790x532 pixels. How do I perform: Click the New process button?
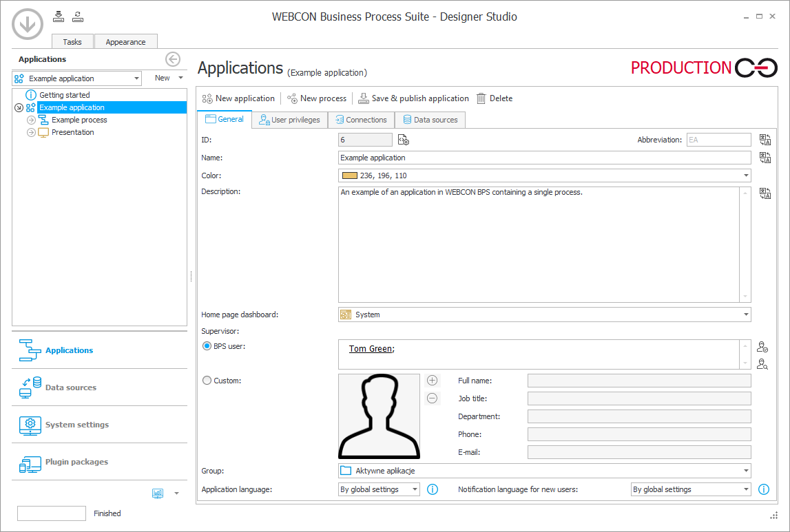coord(316,98)
